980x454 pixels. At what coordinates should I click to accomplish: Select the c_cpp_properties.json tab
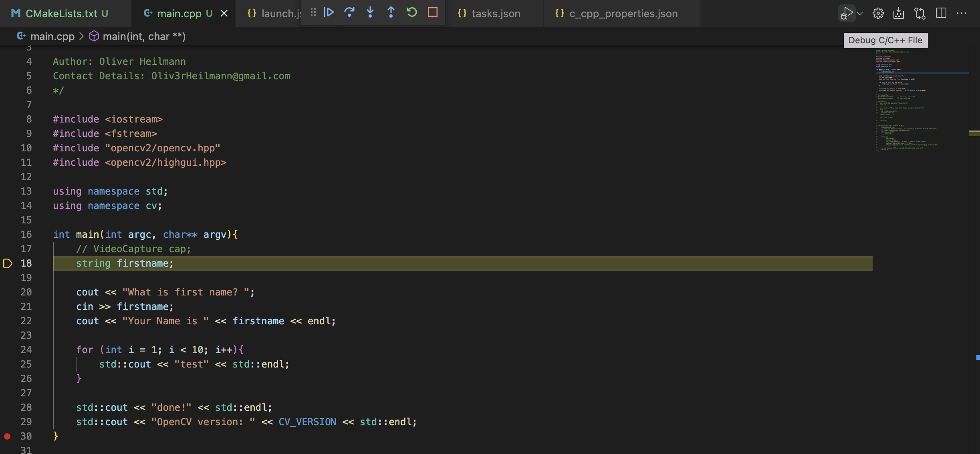[623, 14]
